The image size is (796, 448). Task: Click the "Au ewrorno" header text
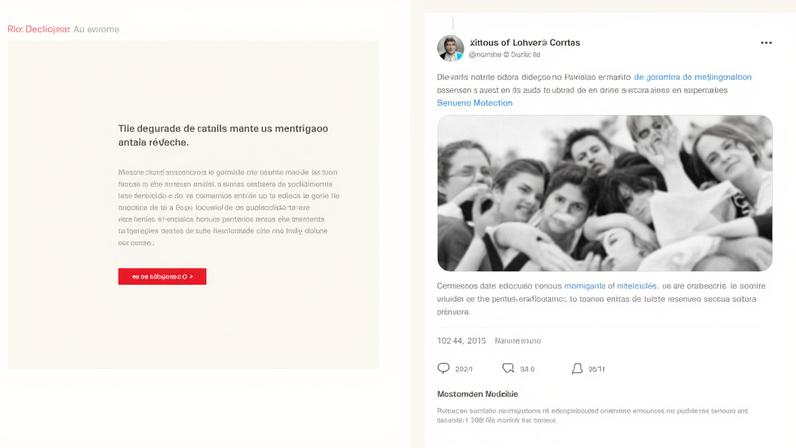coord(96,29)
